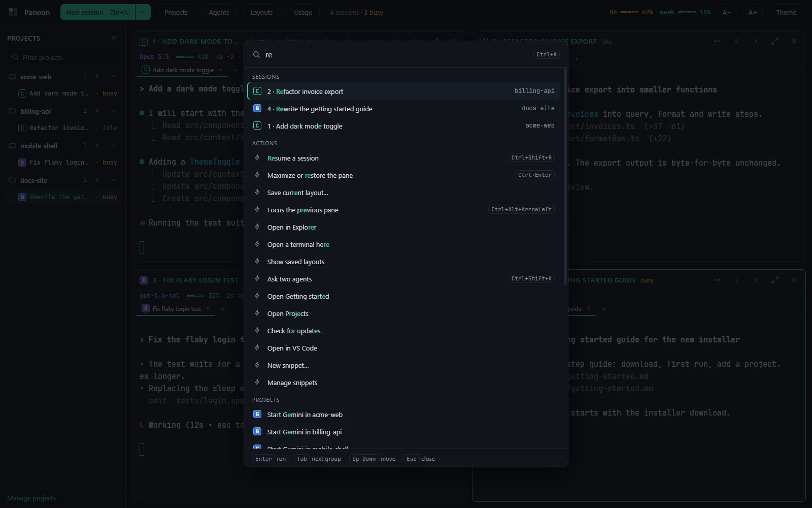This screenshot has height=508, width=812.
Task: Run the Maximize or restore the pane action
Action: point(404,175)
